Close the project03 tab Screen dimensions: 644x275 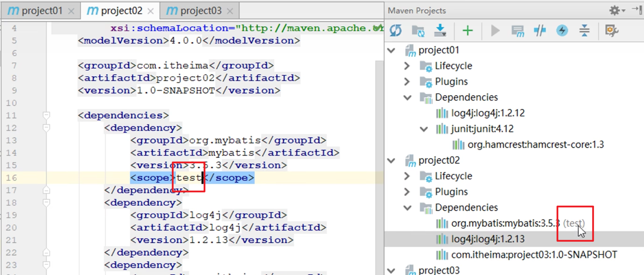click(230, 12)
